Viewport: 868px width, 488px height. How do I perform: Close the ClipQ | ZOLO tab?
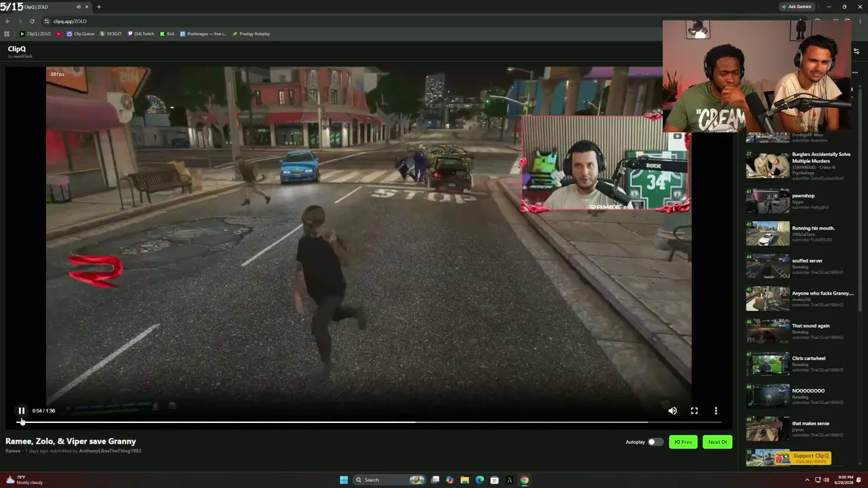point(87,7)
